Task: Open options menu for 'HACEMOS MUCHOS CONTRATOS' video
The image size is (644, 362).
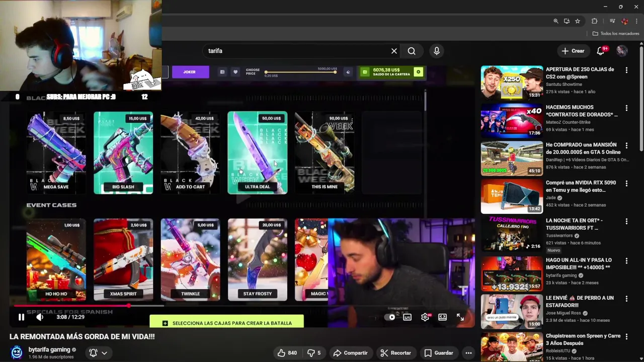Action: [626, 108]
